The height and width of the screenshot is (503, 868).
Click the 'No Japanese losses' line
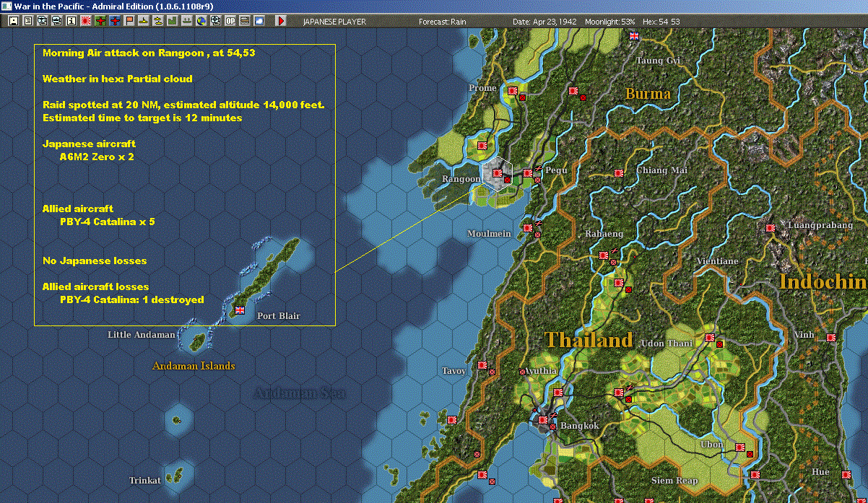95,261
